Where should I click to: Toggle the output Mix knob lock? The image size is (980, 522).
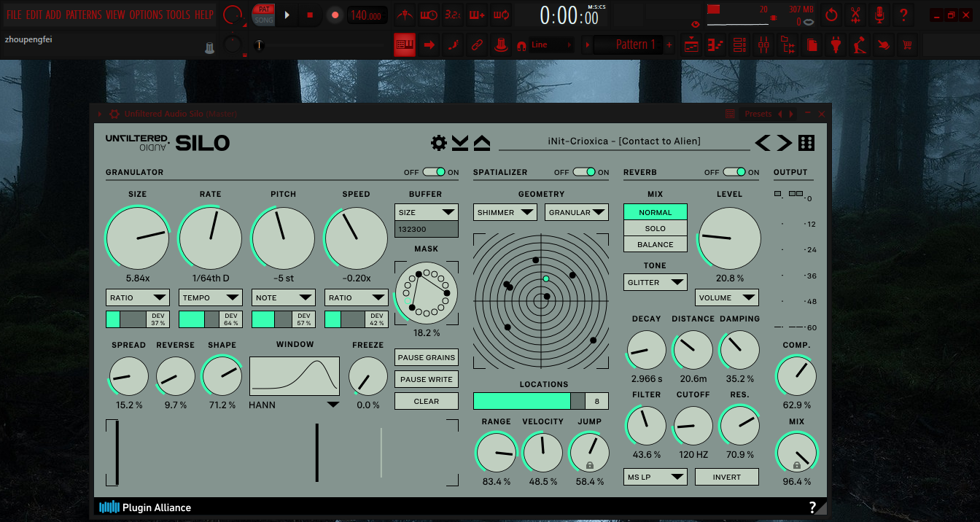[796, 465]
